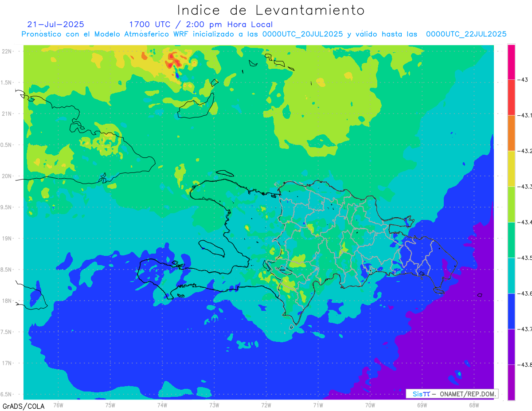Click the date text '21-Jul-2025'
The image size is (532, 411).
tap(55, 24)
